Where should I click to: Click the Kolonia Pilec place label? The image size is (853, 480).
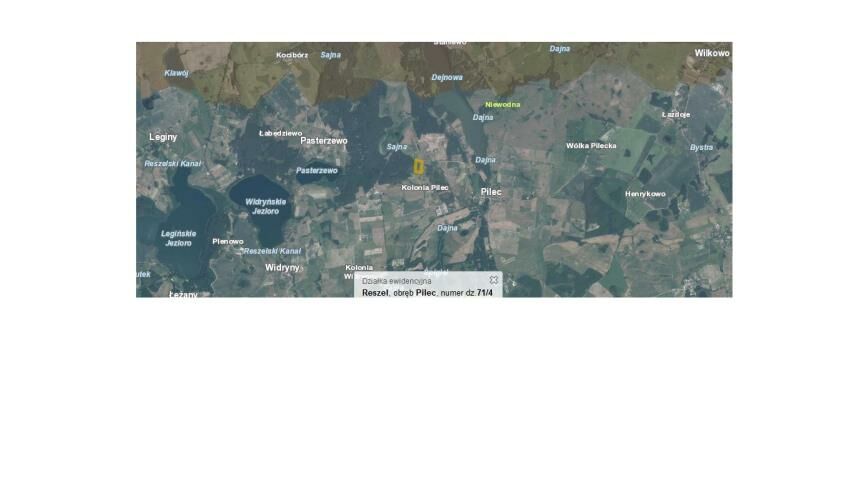(425, 187)
